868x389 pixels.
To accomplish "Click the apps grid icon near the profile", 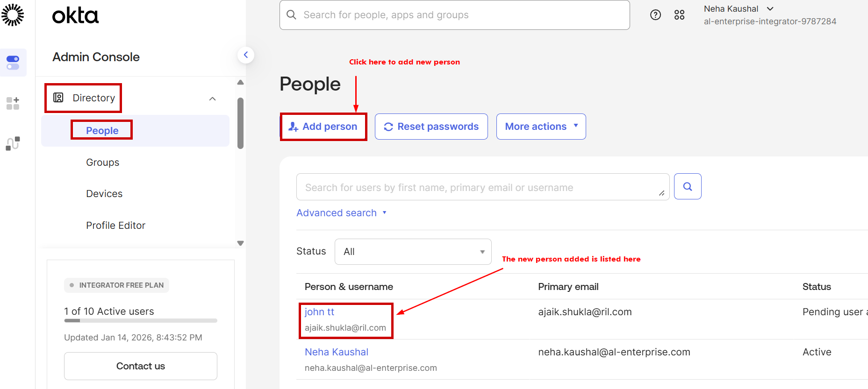I will click(679, 14).
